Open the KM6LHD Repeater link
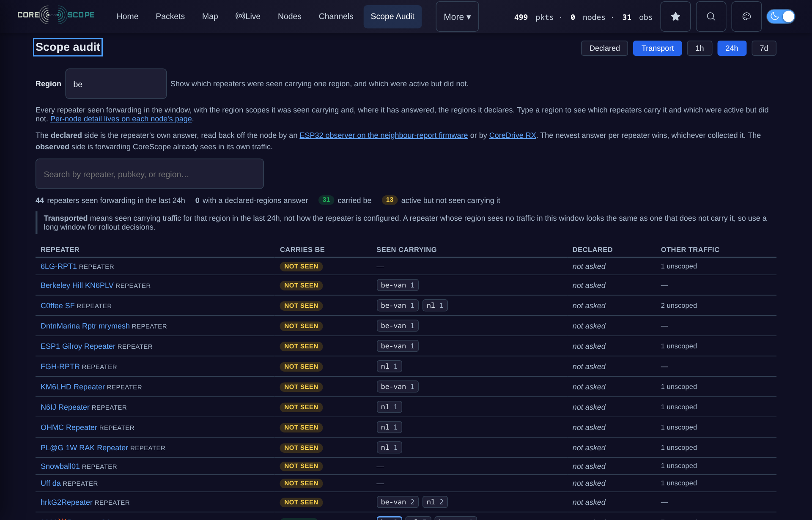Viewport: 812px width, 520px height. tap(73, 387)
